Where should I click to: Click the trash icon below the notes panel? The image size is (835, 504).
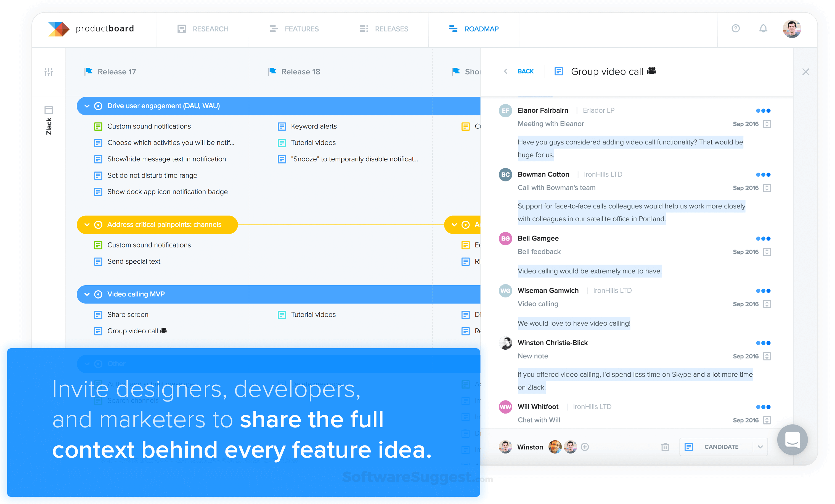(x=665, y=447)
